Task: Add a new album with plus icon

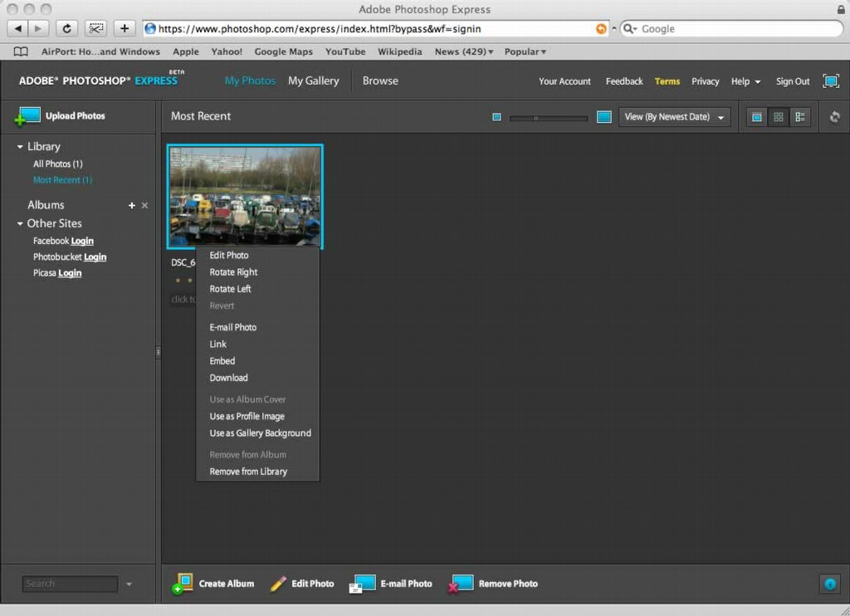Action: [131, 205]
